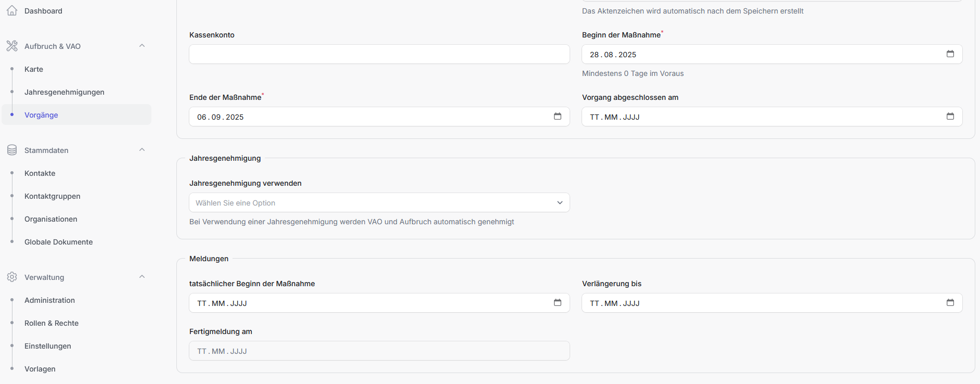Screen dimensions: 980x384
Task: Click the Verwaltung gear icon
Action: [x=12, y=277]
